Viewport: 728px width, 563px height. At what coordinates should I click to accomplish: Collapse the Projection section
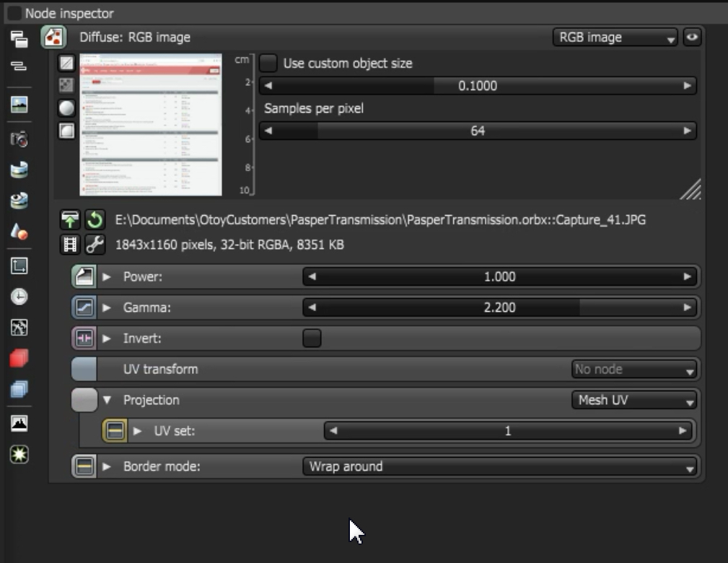(107, 400)
